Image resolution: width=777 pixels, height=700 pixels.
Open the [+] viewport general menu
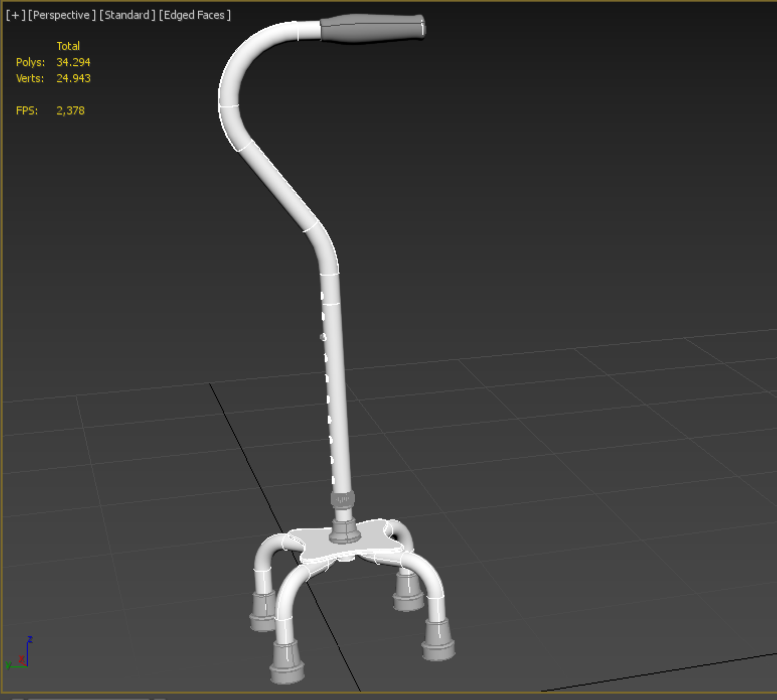pos(15,15)
